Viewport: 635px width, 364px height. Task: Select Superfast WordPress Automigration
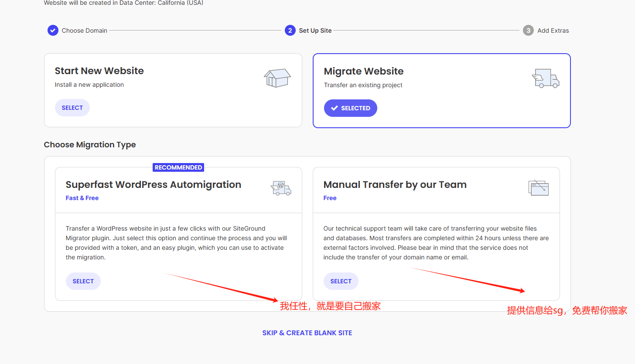[83, 281]
